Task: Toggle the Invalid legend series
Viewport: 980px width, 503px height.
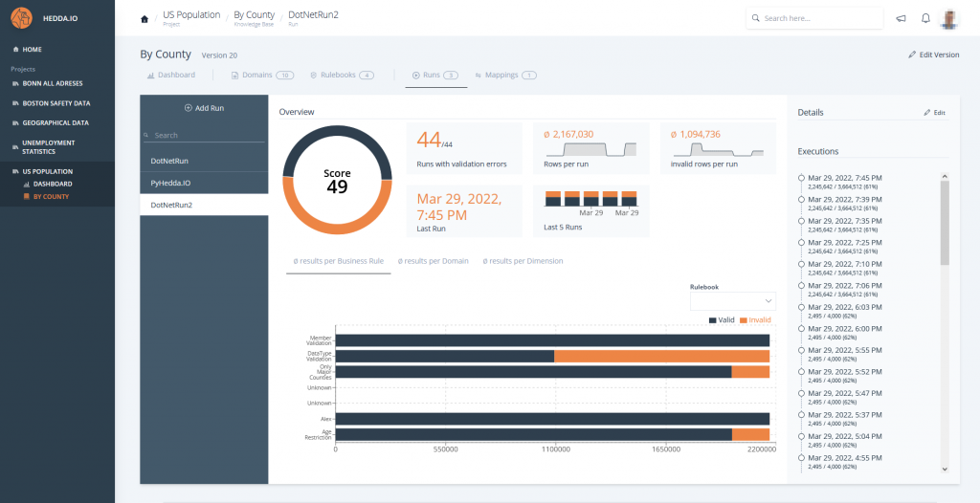Action: [x=755, y=319]
